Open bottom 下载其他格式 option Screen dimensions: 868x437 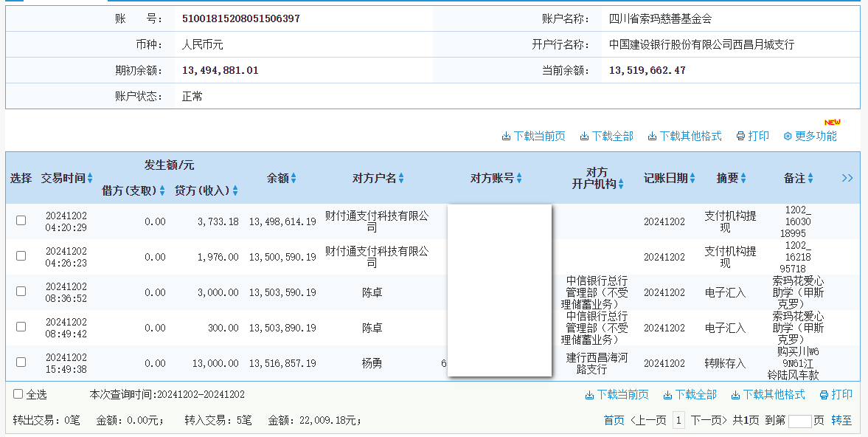768,394
